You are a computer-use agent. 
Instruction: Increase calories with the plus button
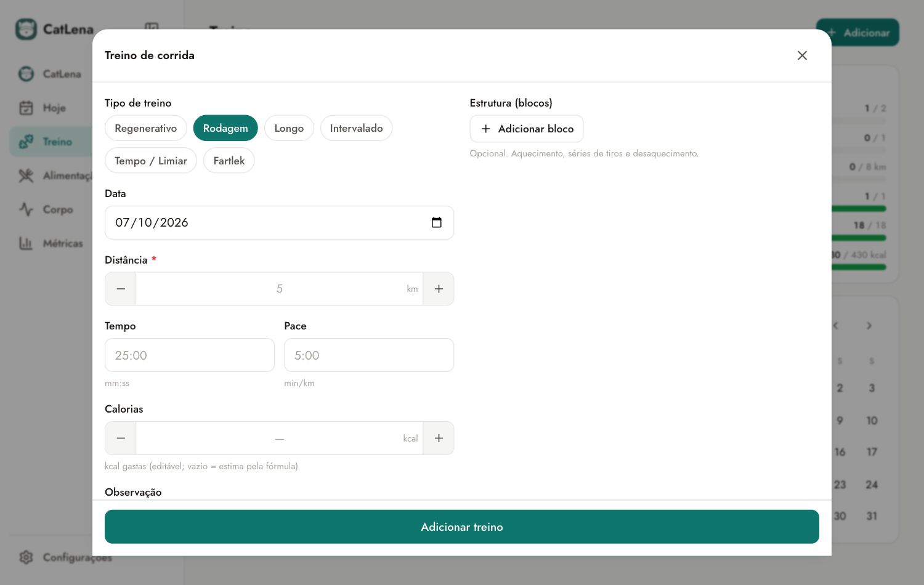point(439,438)
